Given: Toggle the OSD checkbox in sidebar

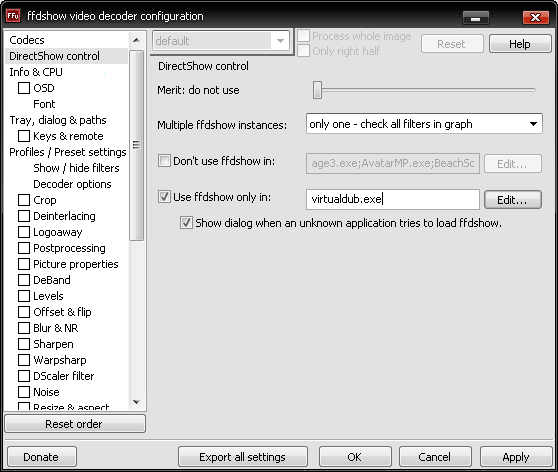Looking at the screenshot, I should click(x=24, y=88).
